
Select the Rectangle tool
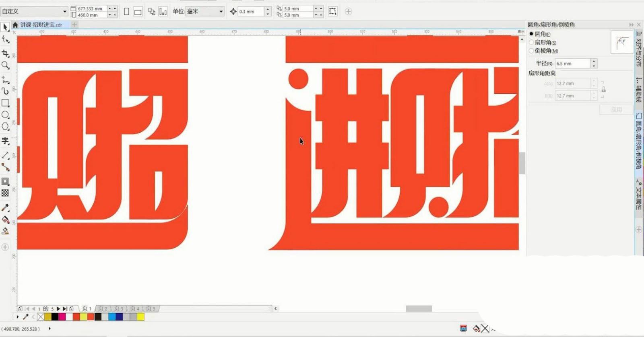click(x=5, y=103)
